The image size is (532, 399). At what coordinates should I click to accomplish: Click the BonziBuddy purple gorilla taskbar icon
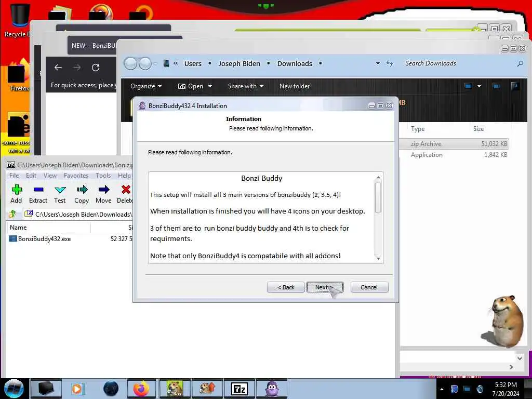(272, 389)
